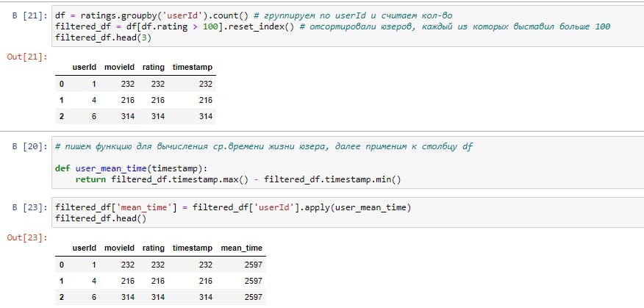Click 'def user_mean_time(timestamp):' line
Viewport: 644px width, 308px height.
132,168
